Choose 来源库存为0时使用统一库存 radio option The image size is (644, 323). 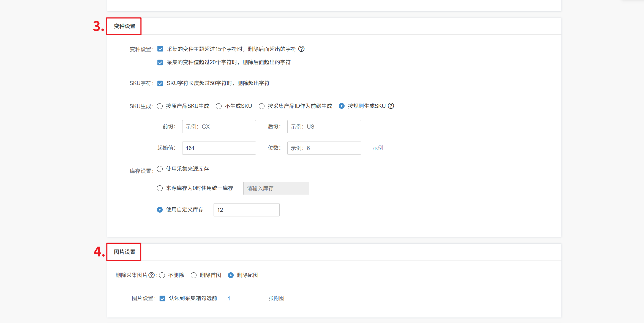coord(160,188)
